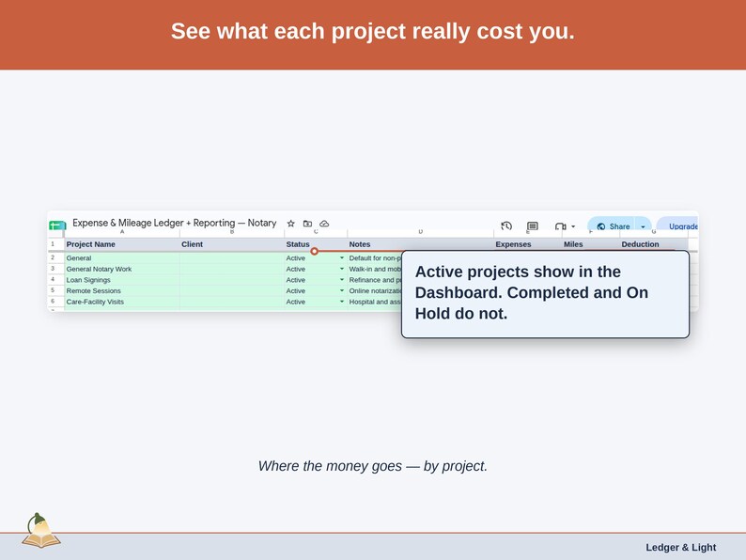Viewport: 746px width, 560px height.
Task: Select the Project Name header cell
Action: [122, 244]
